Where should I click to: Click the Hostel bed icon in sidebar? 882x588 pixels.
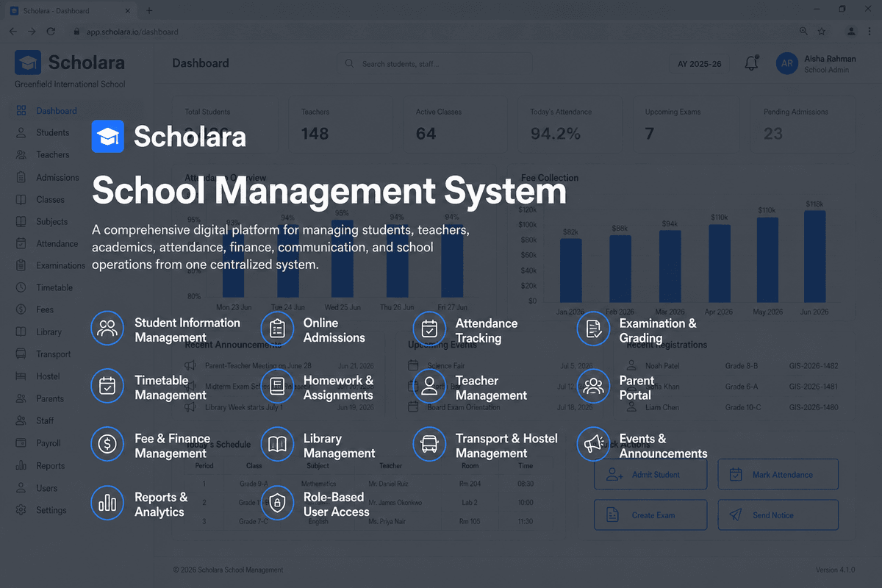[x=21, y=376]
